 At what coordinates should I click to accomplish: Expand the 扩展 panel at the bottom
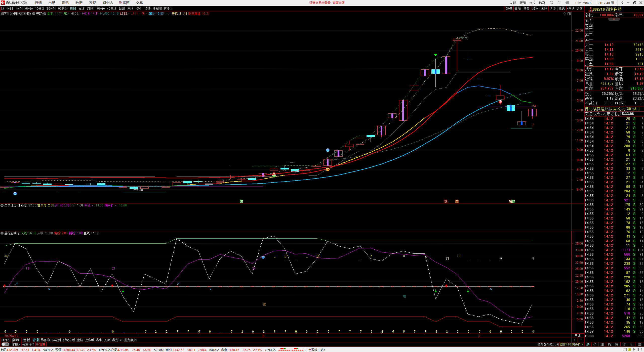tap(16, 344)
